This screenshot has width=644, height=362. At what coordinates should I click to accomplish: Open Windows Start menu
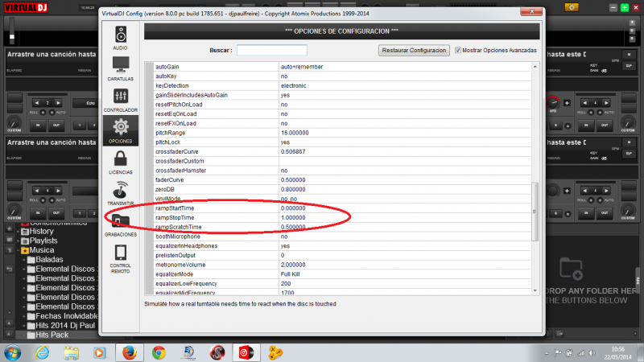13,352
